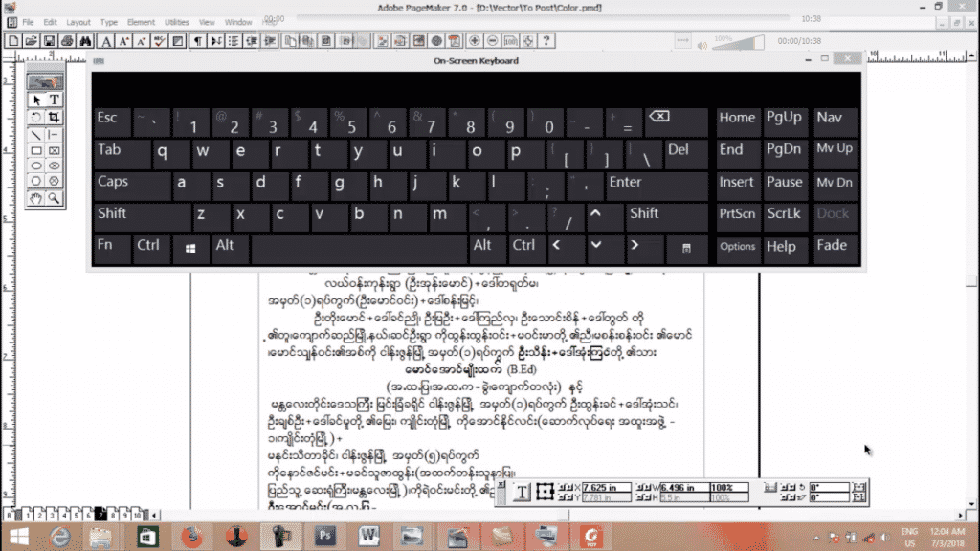980x551 pixels.
Task: Toggle the ScrLk key
Action: pyautogui.click(x=786, y=217)
